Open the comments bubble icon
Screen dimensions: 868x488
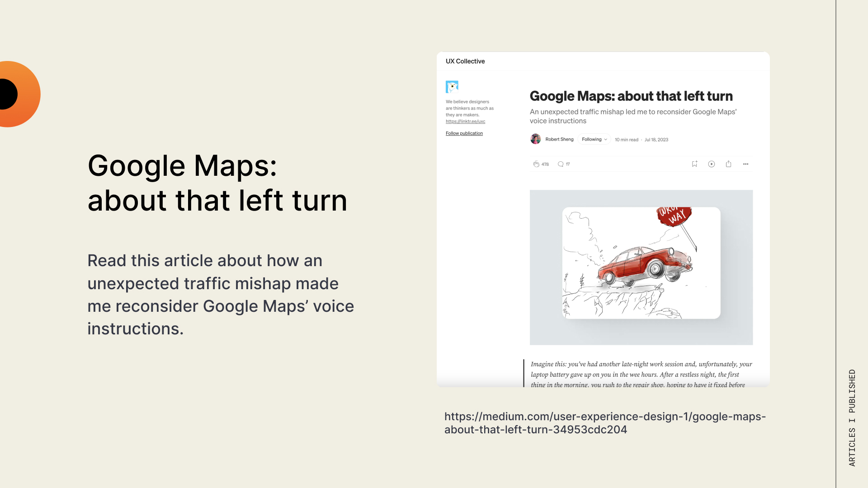[x=561, y=164]
